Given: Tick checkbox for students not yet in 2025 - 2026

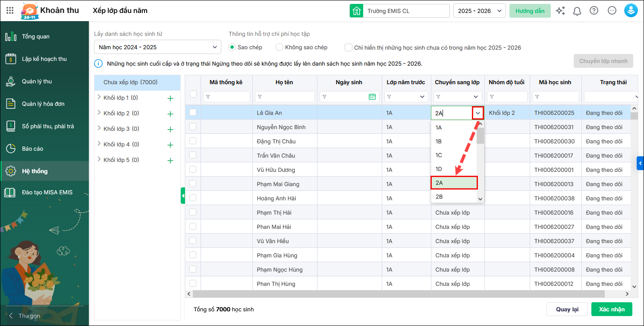Looking at the screenshot, I should (349, 47).
